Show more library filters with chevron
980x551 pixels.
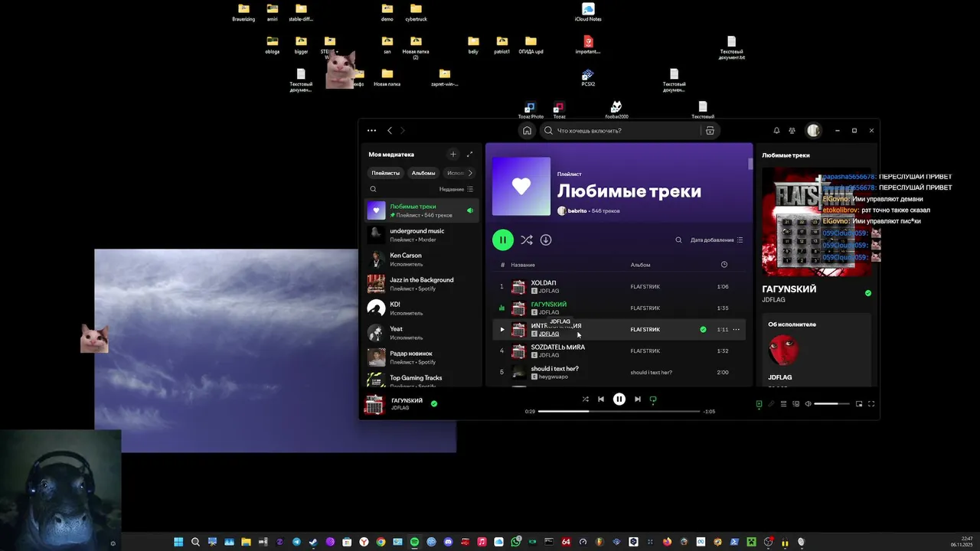coord(470,173)
